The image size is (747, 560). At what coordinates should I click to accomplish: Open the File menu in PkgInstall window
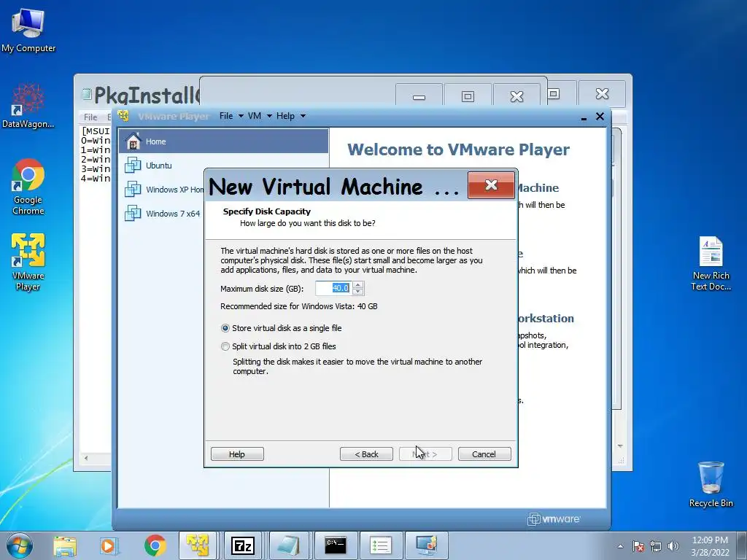[x=90, y=117]
